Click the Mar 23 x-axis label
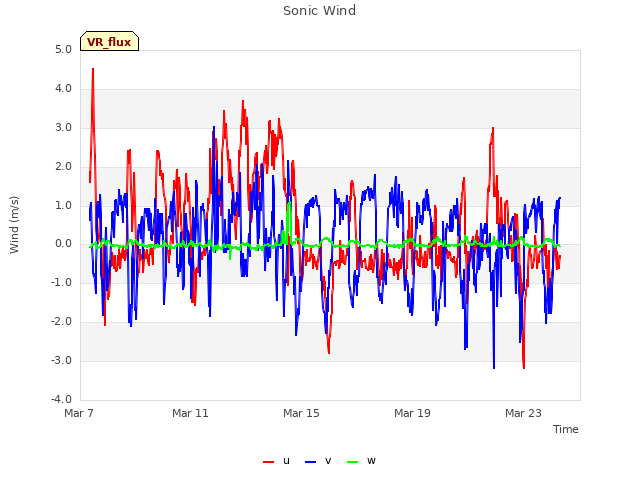The image size is (640, 480). (523, 413)
